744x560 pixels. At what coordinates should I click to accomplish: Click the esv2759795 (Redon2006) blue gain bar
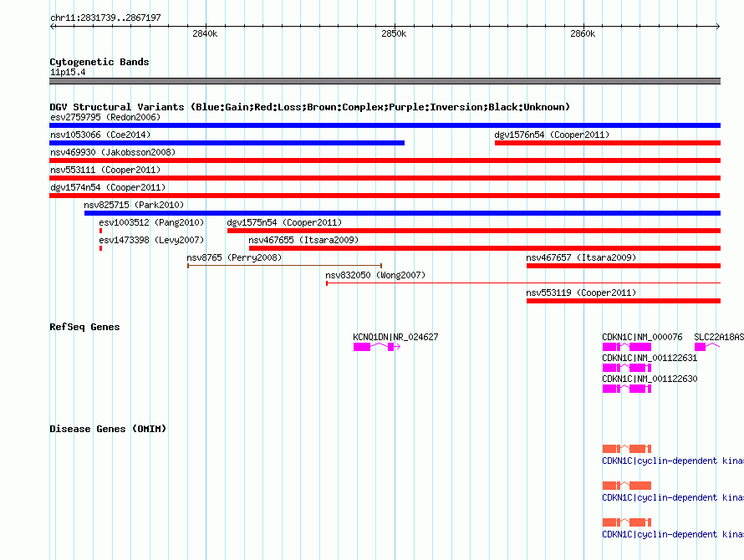385,125
